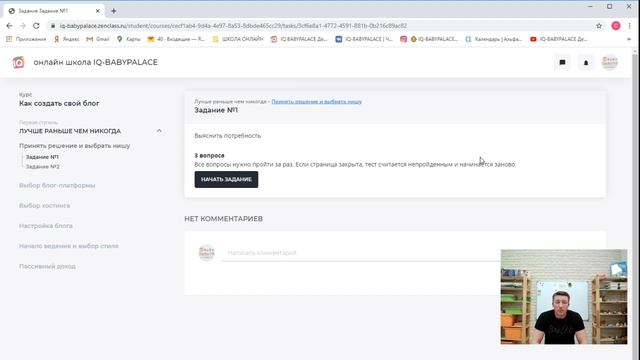
Task: Open the Выбор блог-платформы section
Action: pos(57,185)
